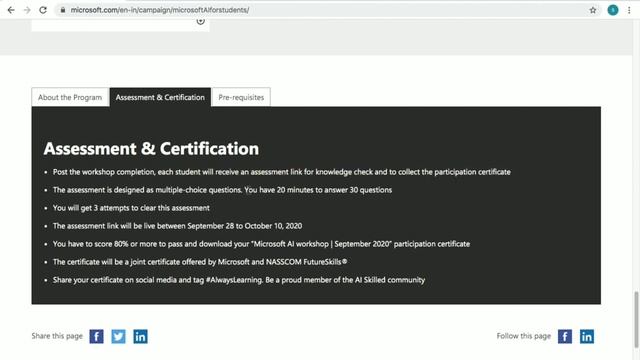640x360 pixels.
Task: Open the Chrome profile avatar
Action: coord(613,10)
